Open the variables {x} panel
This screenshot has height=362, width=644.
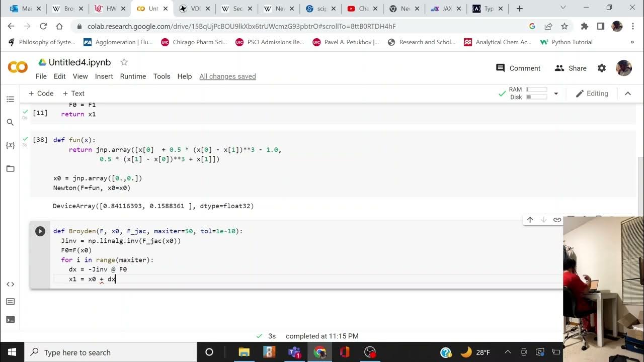[x=10, y=145]
